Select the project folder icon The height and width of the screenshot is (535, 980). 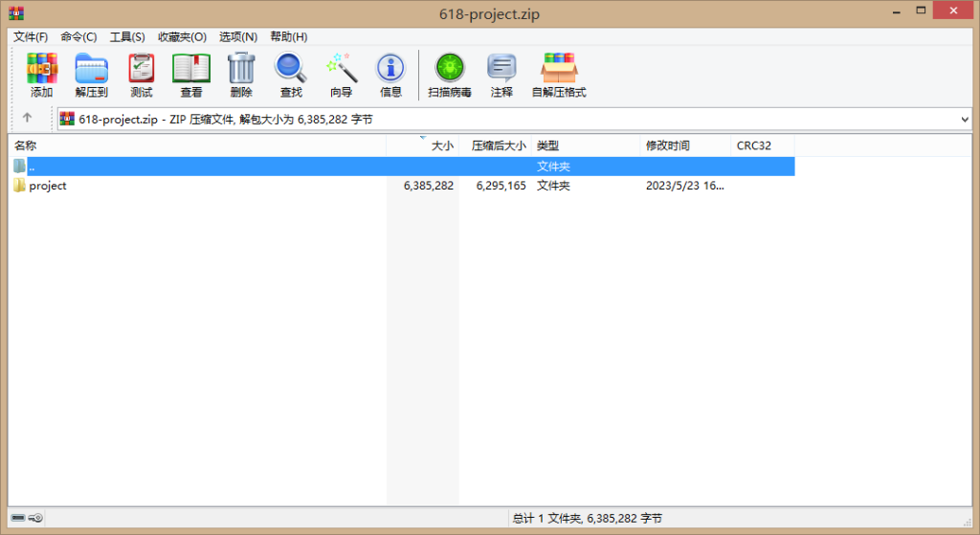coord(19,185)
